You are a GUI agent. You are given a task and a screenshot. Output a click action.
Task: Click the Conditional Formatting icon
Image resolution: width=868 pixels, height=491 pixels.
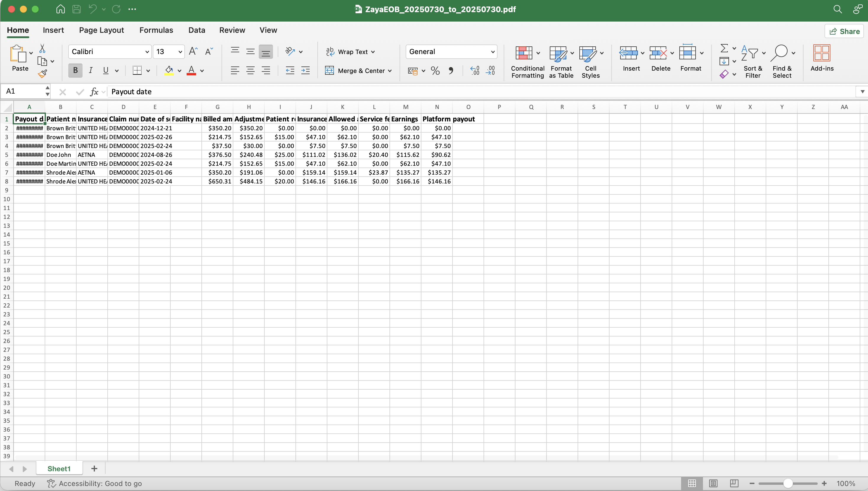point(523,53)
